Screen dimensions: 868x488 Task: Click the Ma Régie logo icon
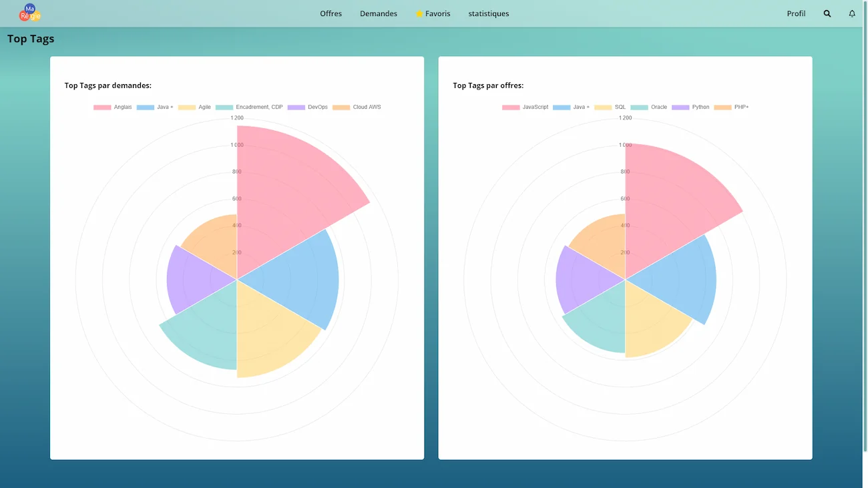30,13
